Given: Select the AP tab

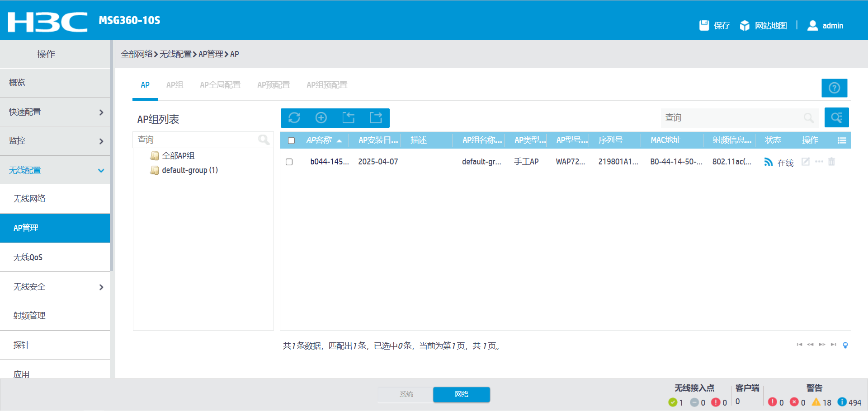Looking at the screenshot, I should (145, 85).
